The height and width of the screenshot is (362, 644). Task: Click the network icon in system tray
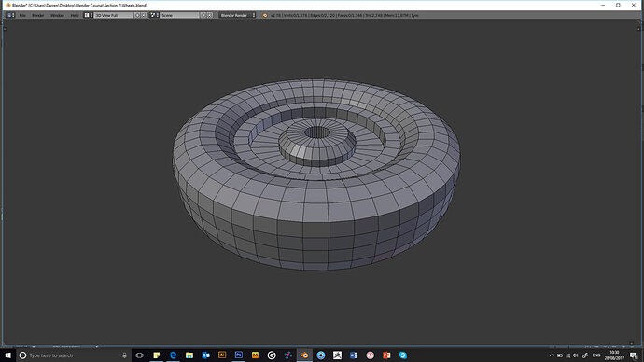pyautogui.click(x=568, y=355)
